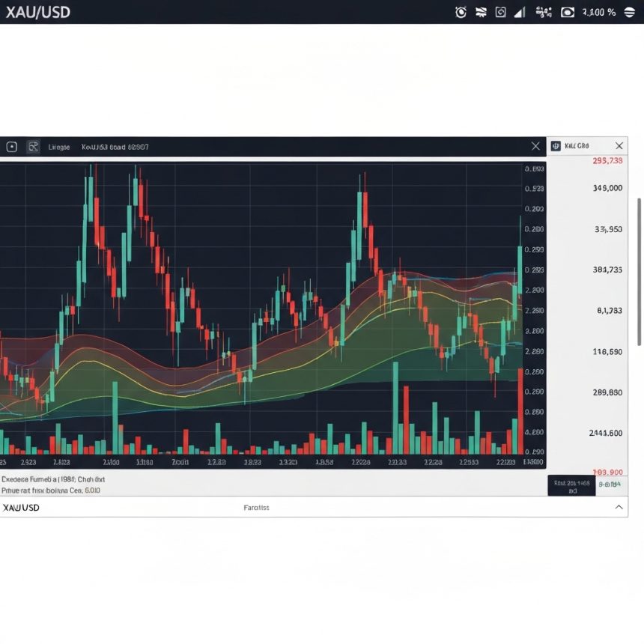Select the XAU side panel tab

point(577,146)
